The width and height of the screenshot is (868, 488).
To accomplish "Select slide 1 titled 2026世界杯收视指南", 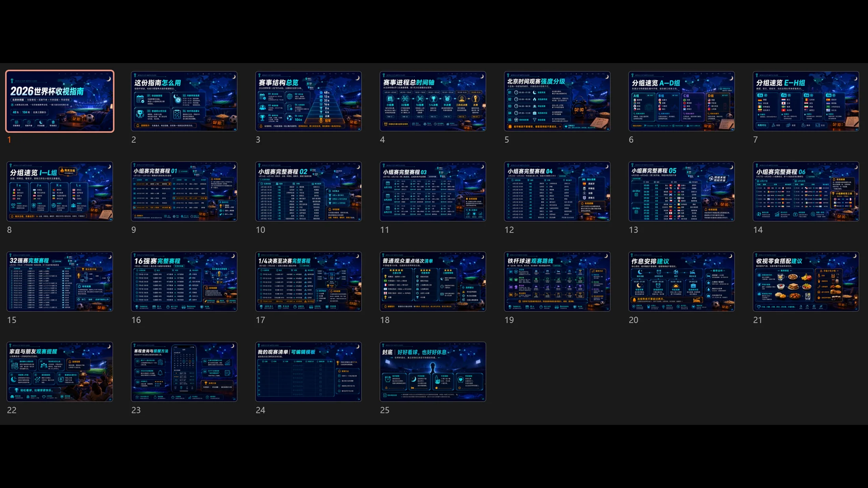I will pyautogui.click(x=60, y=101).
